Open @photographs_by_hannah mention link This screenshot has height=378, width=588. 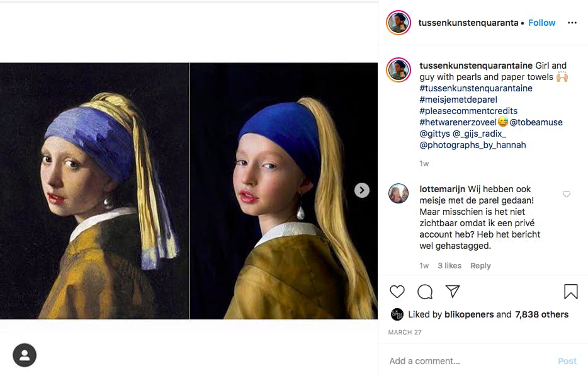tap(473, 145)
